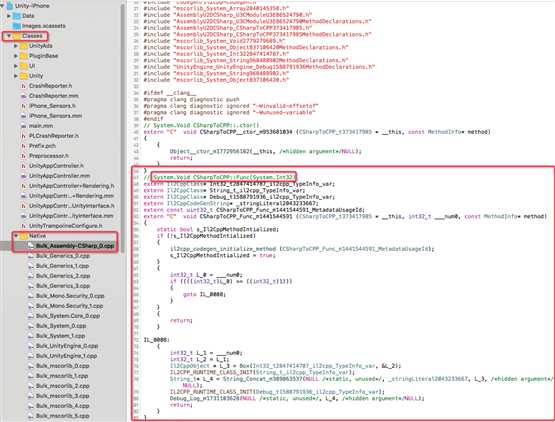Open Bulk_System_1.cpp file
555x422 pixels.
[61, 336]
